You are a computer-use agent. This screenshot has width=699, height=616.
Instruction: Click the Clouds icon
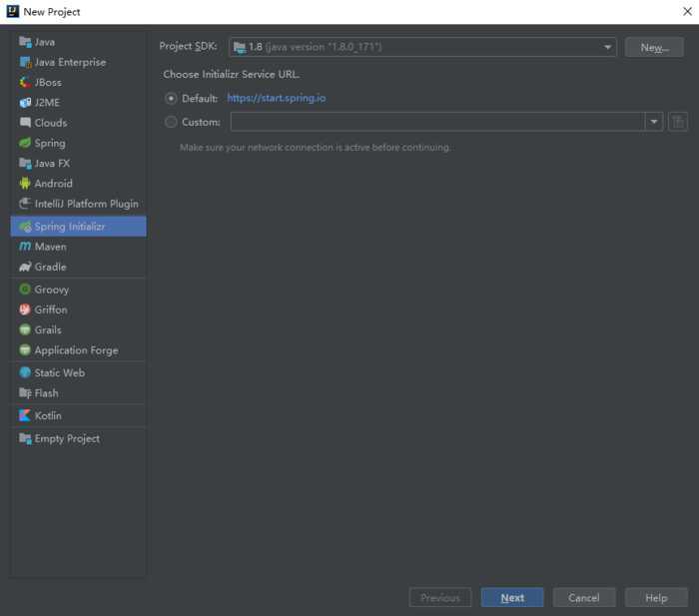pos(25,123)
